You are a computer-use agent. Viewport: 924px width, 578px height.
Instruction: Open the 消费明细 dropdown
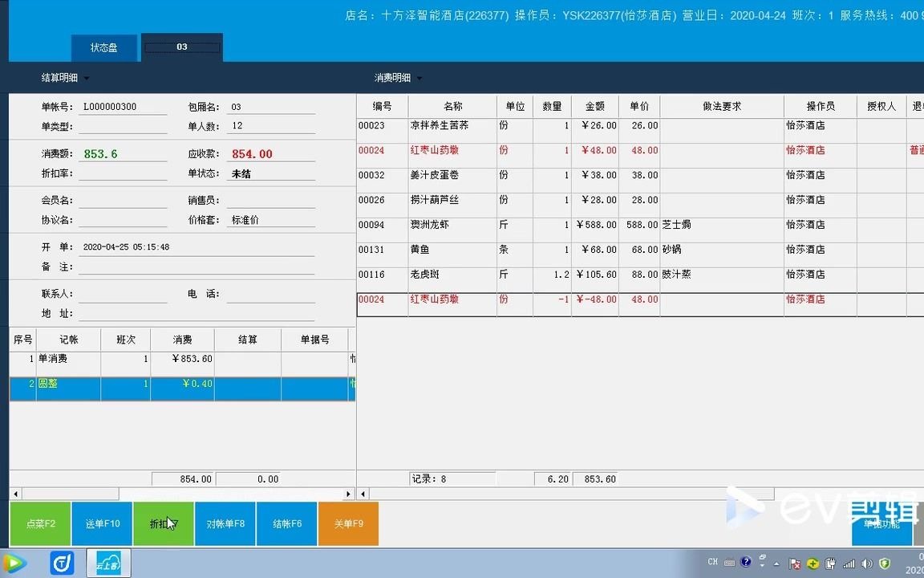pos(397,77)
